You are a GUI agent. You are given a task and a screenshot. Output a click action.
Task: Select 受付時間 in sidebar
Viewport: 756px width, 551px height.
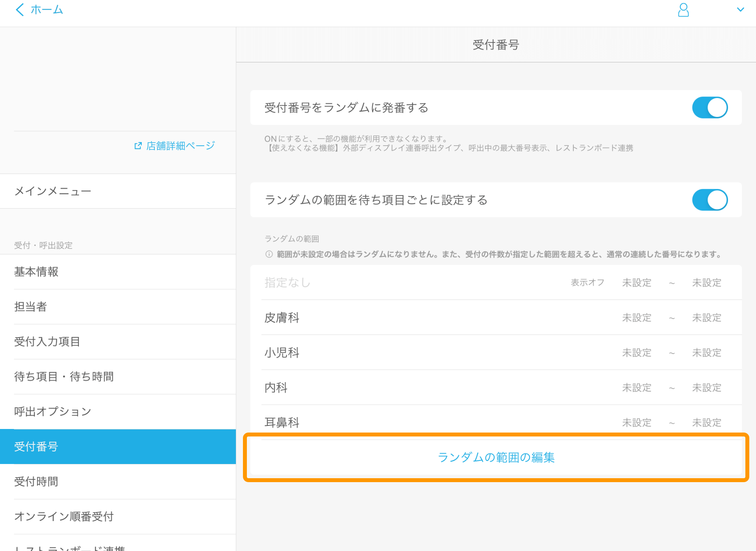[118, 482]
